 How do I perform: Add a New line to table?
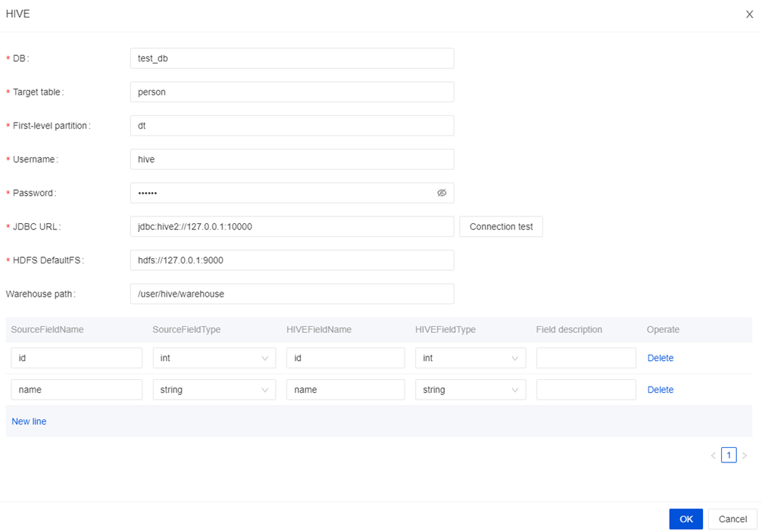tap(29, 422)
